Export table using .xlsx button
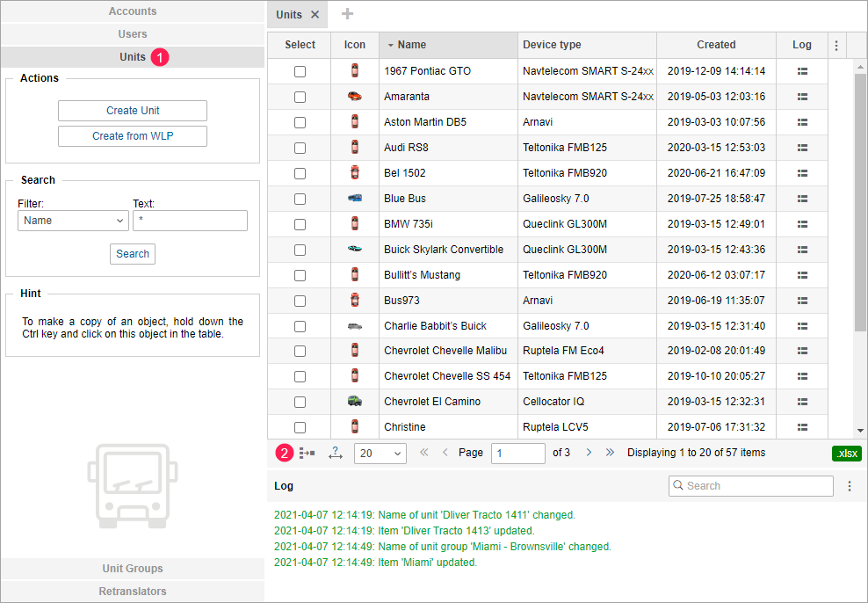 tap(847, 454)
